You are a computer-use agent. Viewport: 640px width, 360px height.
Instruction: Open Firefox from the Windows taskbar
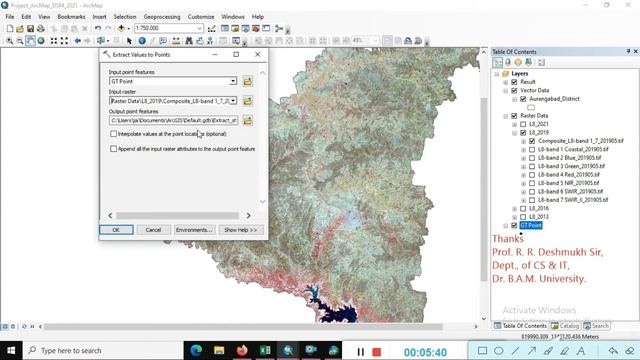(x=242, y=350)
